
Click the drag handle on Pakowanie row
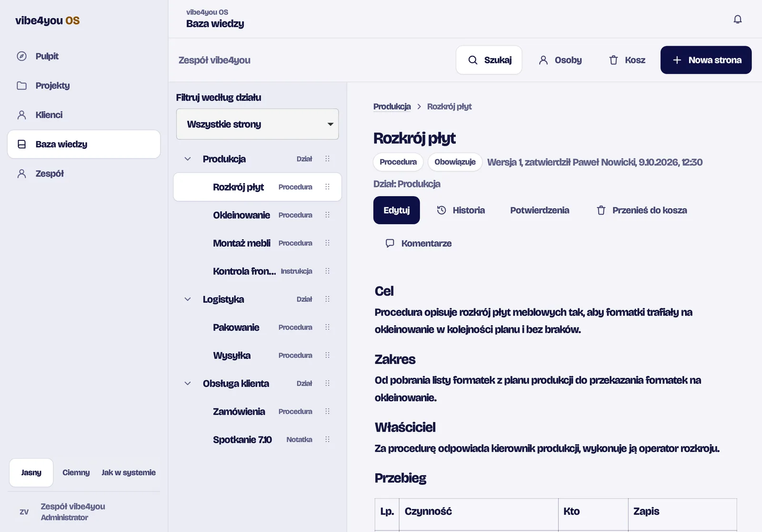tap(327, 327)
